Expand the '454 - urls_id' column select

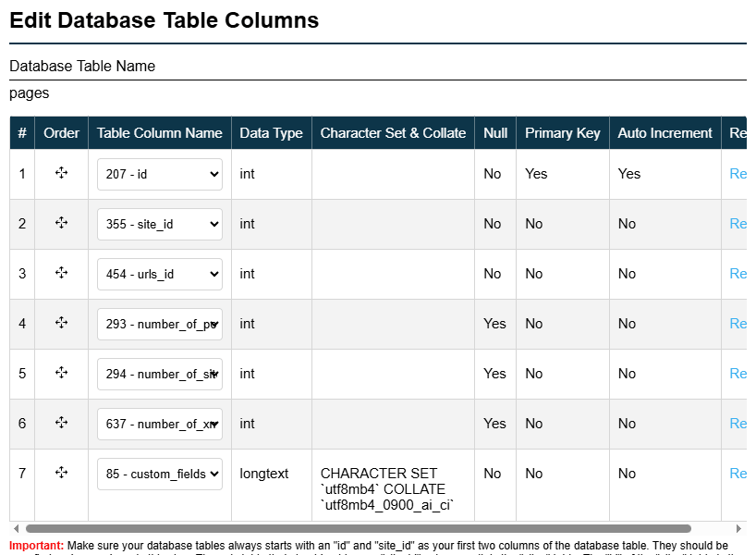click(160, 274)
